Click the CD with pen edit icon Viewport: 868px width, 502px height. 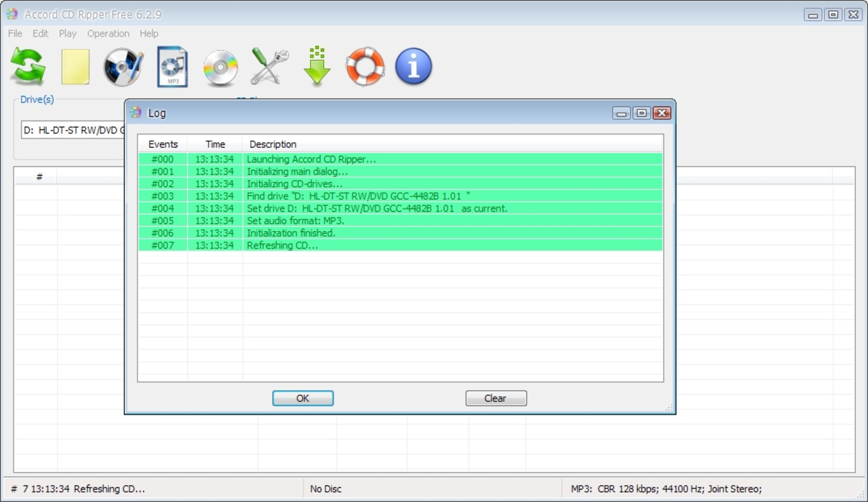click(x=124, y=67)
